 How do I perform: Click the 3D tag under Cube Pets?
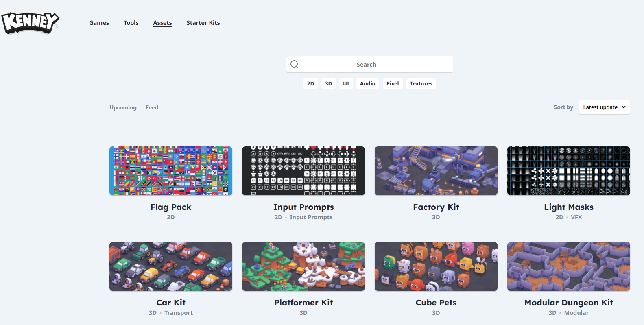436,313
